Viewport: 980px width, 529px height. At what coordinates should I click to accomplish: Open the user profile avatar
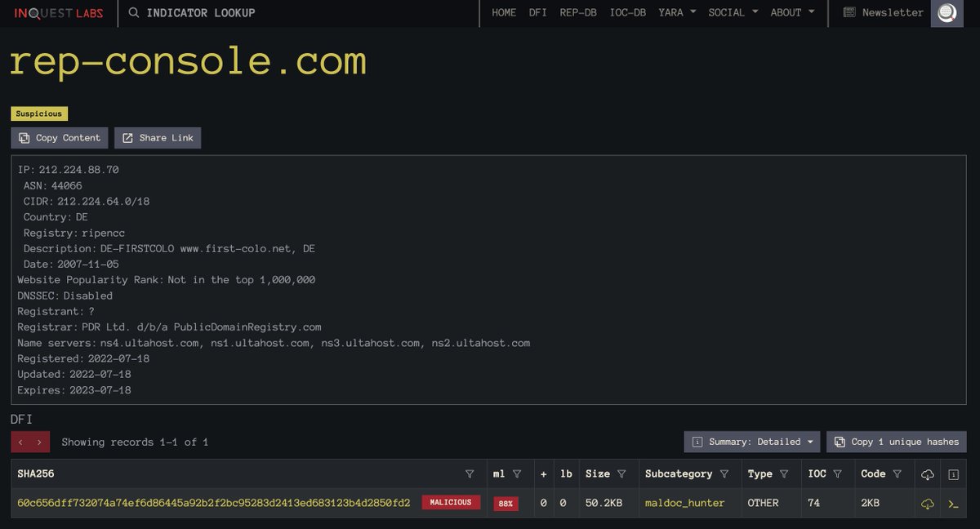(947, 13)
